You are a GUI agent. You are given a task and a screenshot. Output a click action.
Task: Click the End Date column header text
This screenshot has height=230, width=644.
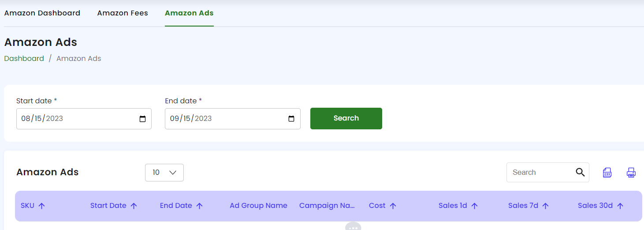pos(176,206)
